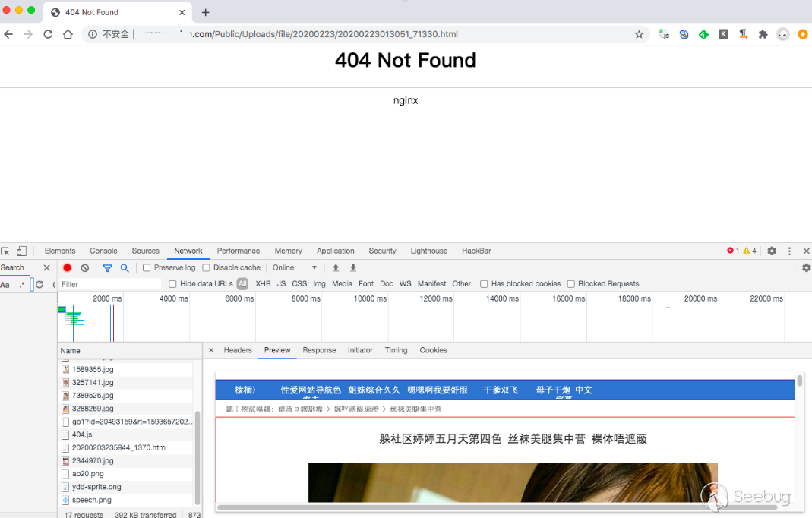
Task: Open DevTools settings gear
Action: (x=772, y=251)
